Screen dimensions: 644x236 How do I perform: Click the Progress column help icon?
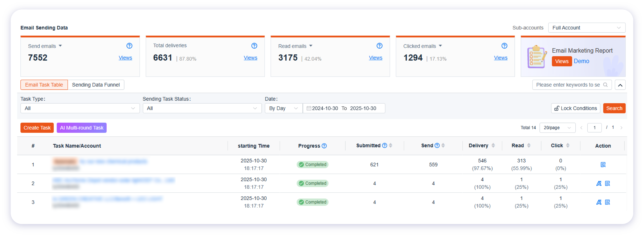pos(324,146)
